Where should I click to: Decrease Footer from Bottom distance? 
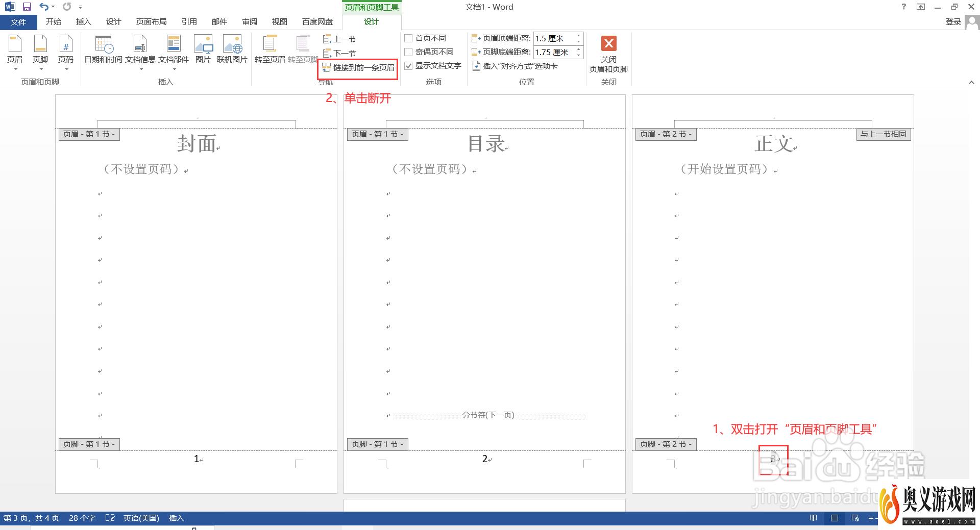tap(578, 55)
